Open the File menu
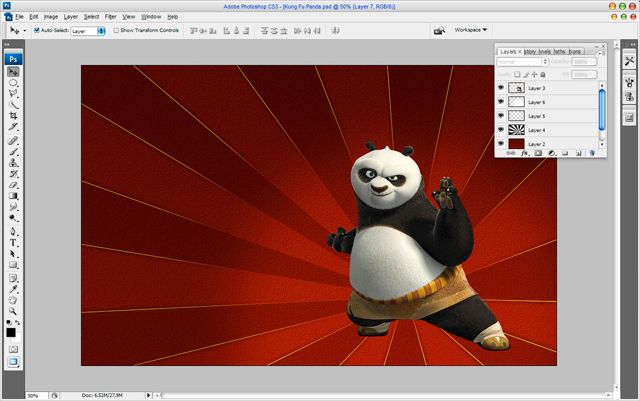 [19, 17]
